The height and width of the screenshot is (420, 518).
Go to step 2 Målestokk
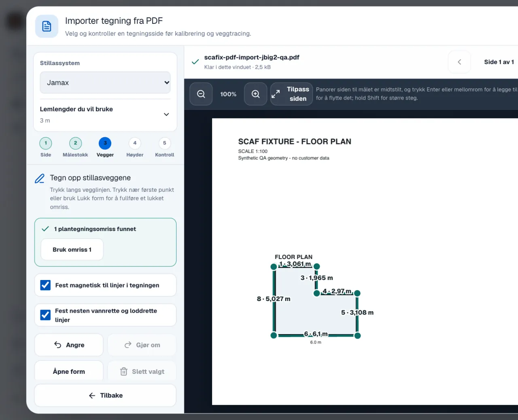point(75,148)
